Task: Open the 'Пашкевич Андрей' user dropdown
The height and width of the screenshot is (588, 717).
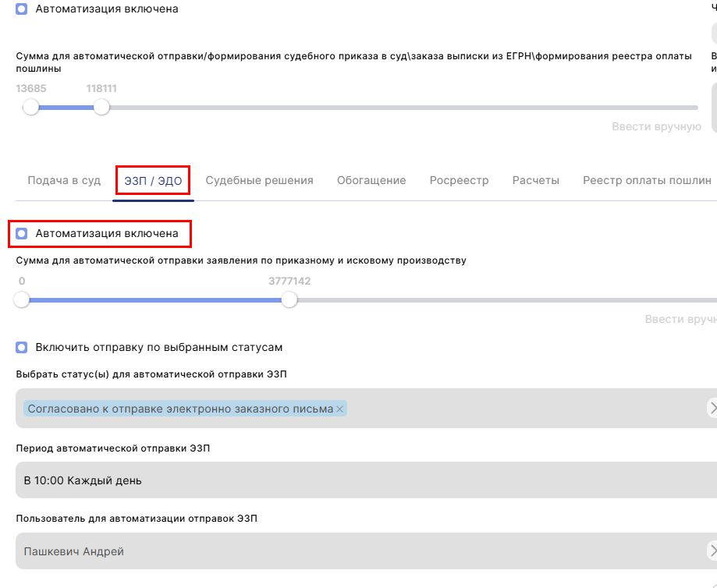Action: (359, 551)
